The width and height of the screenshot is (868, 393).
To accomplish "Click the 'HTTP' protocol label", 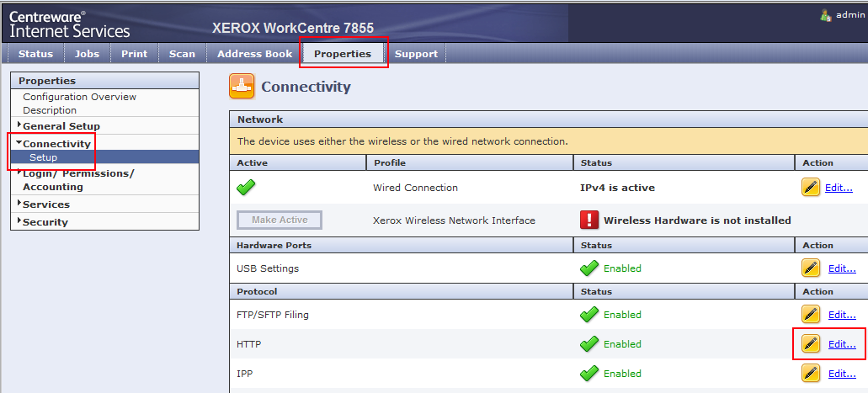I will click(x=249, y=344).
